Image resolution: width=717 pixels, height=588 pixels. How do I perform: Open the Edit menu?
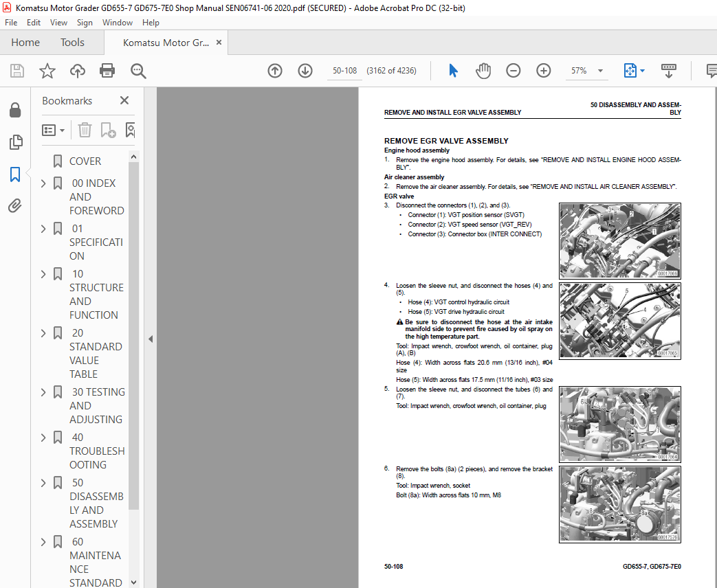point(34,23)
